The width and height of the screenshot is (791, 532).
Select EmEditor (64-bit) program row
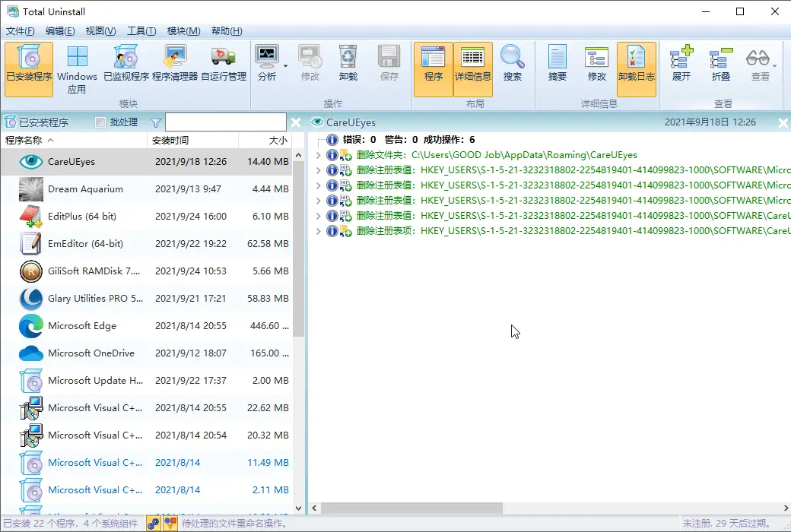146,243
